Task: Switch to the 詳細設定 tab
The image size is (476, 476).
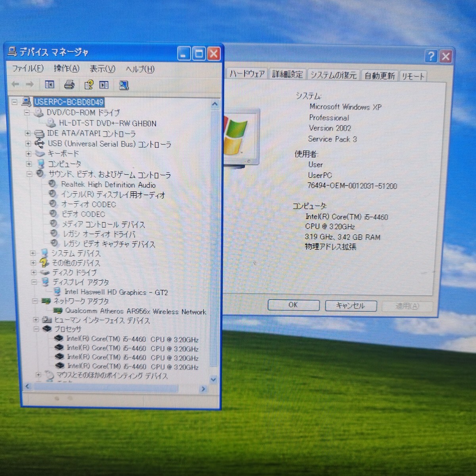Action: [x=287, y=74]
